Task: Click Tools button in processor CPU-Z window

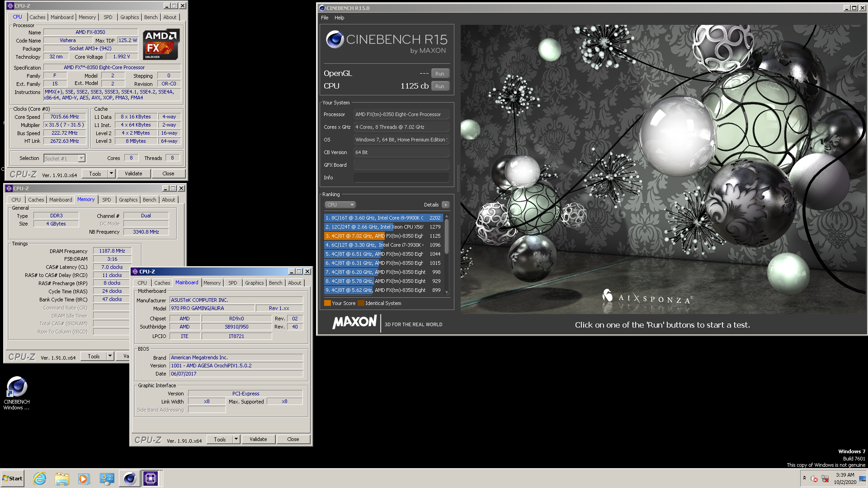Action: coord(95,174)
